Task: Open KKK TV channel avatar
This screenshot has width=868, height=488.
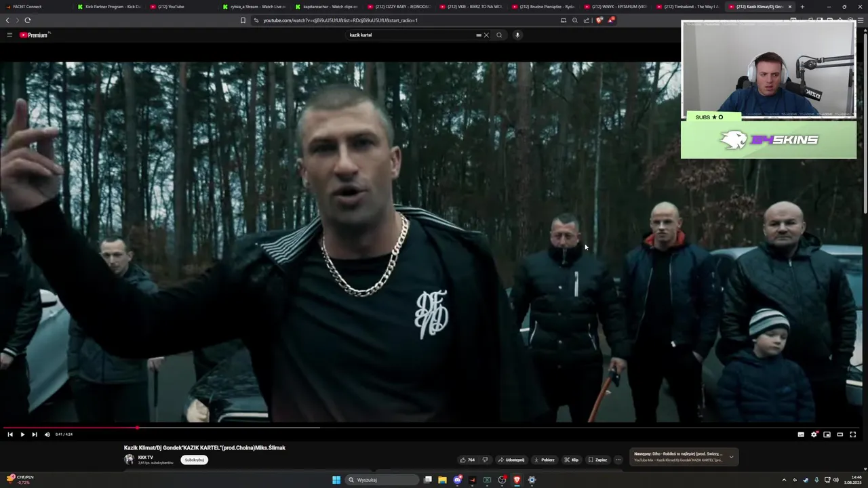Action: 129,460
